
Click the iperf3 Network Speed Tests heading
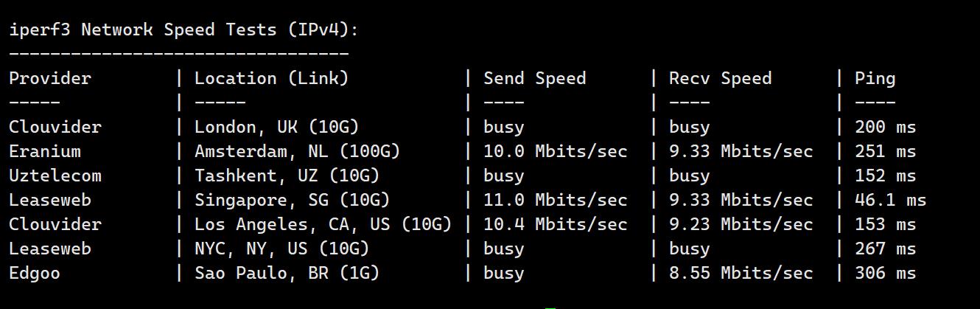coord(184,29)
